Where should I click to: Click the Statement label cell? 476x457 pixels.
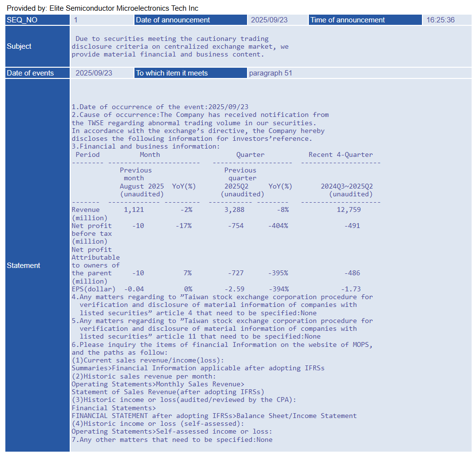click(x=38, y=265)
